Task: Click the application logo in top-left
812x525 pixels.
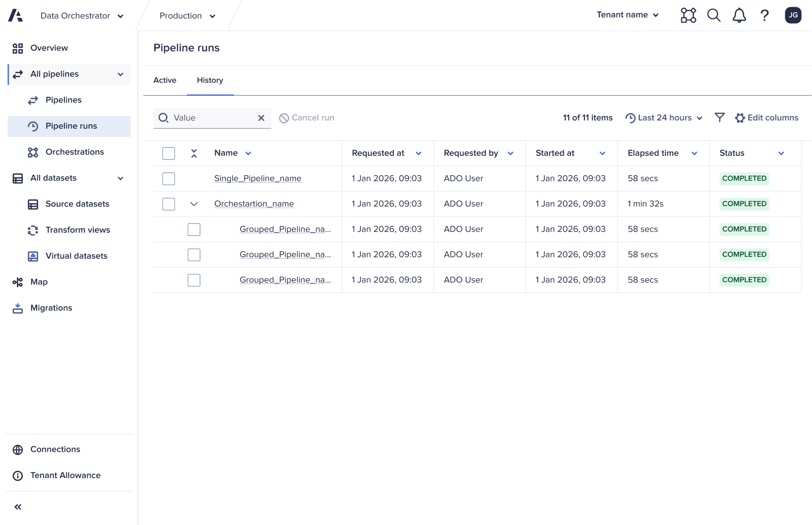Action: (15, 15)
